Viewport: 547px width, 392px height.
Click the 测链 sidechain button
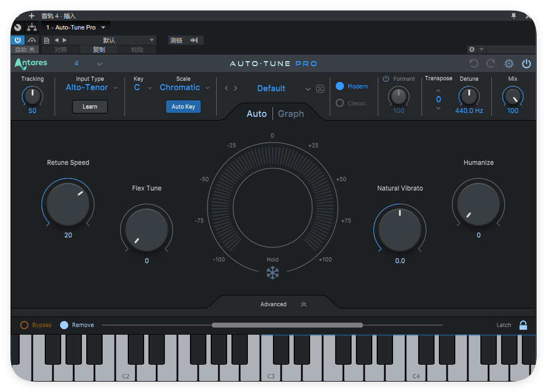coord(185,40)
